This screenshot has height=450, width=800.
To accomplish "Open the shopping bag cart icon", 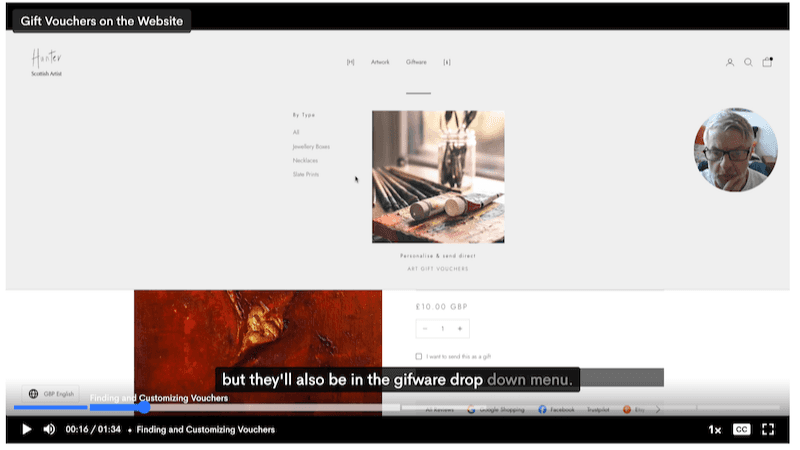I will coord(767,62).
